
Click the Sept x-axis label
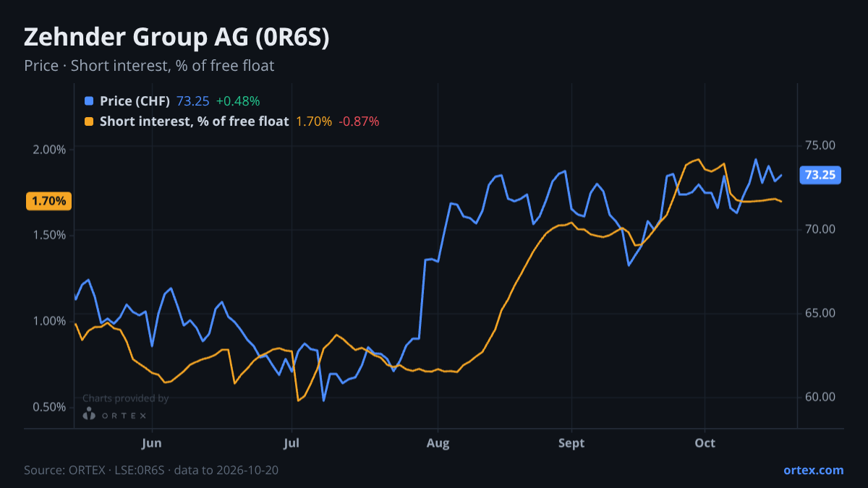pyautogui.click(x=571, y=443)
